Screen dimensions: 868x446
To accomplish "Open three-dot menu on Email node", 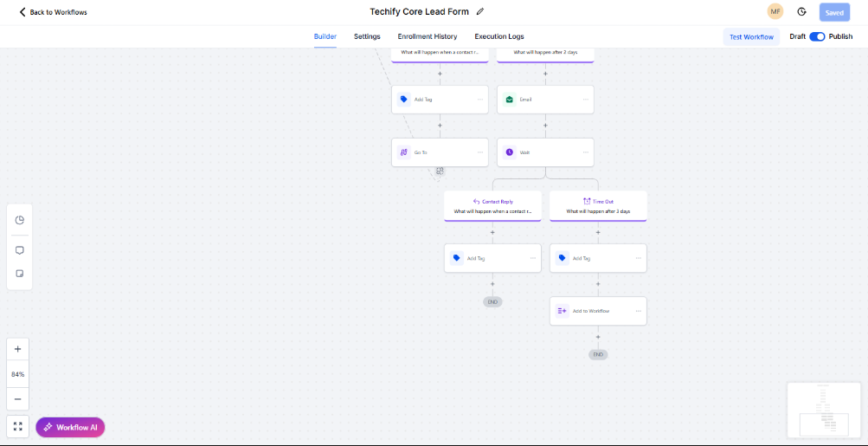I will pyautogui.click(x=586, y=100).
